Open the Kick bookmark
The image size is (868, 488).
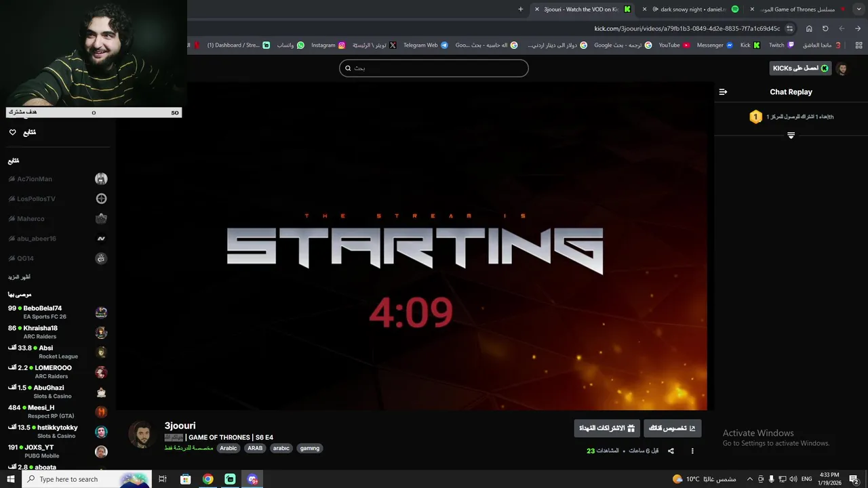750,45
